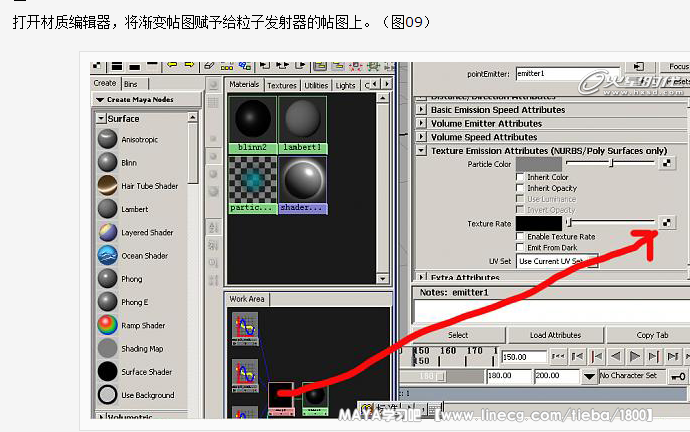Click the Select button

459,335
